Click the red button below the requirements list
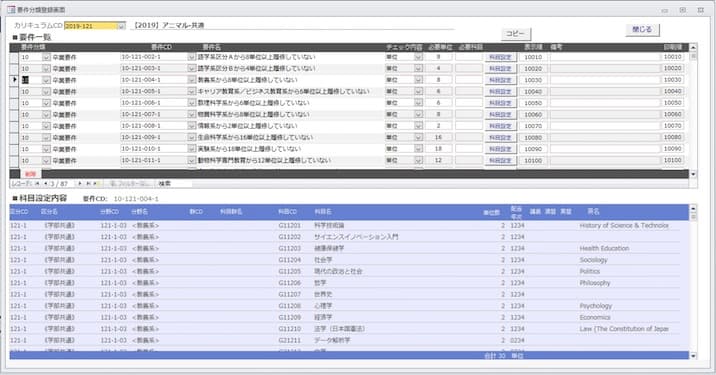 [x=30, y=174]
